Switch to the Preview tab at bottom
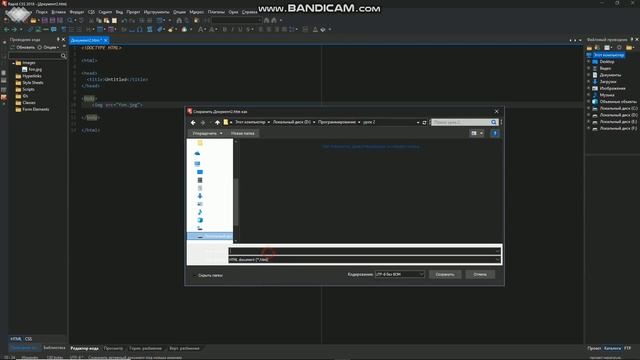640x360 pixels. pyautogui.click(x=113, y=349)
